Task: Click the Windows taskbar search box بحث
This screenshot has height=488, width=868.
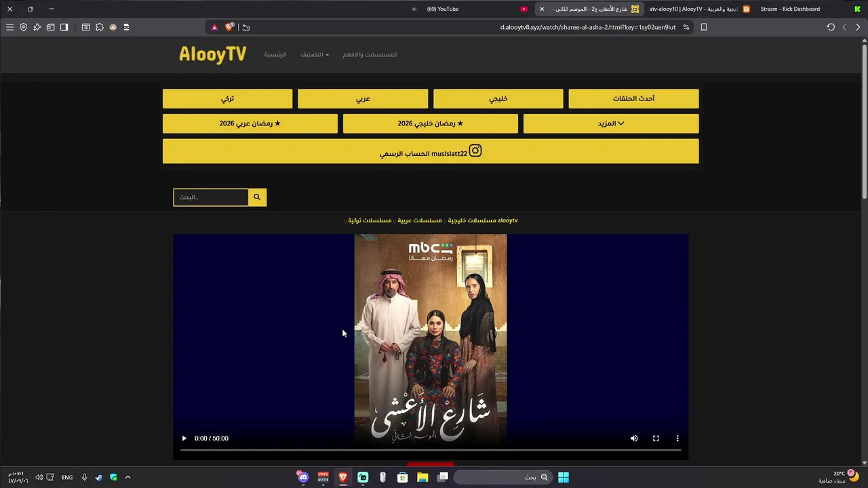Action: click(x=502, y=477)
